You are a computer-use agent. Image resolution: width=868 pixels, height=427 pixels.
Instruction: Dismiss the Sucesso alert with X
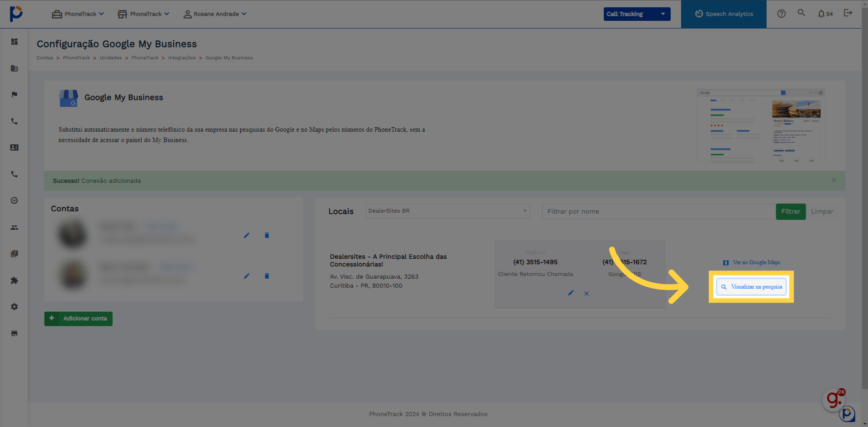[834, 180]
